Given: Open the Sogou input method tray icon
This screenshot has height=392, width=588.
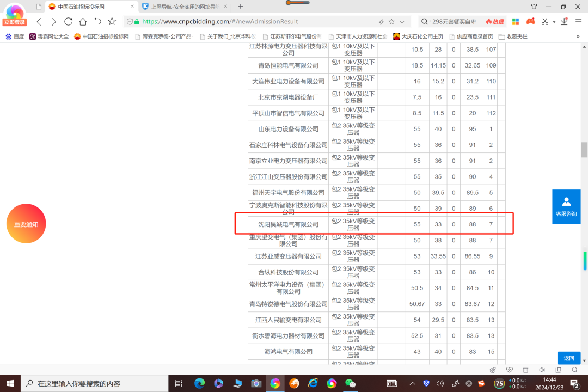Looking at the screenshot, I should tap(481, 383).
